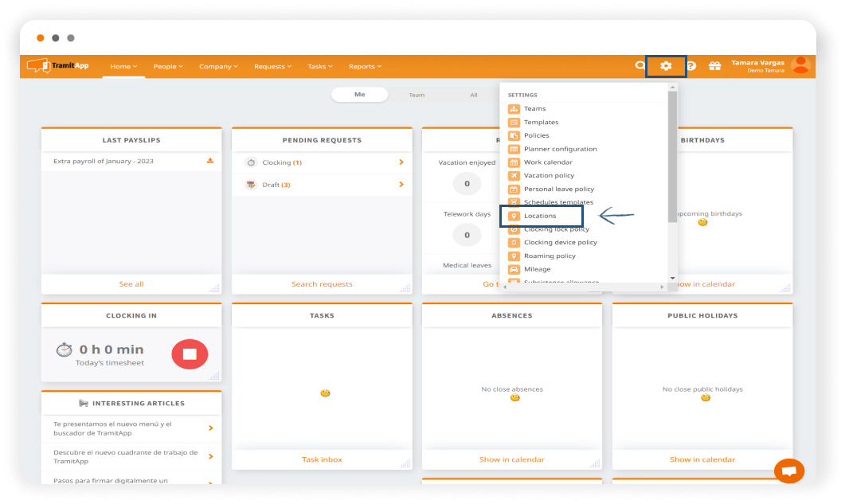Open the Tamara Vargas profile avatar
This screenshot has width=845, height=504.
pyautogui.click(x=801, y=66)
